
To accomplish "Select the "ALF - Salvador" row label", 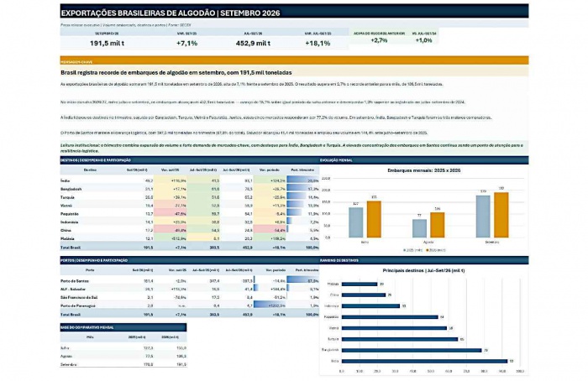I will pyautogui.click(x=73, y=290).
